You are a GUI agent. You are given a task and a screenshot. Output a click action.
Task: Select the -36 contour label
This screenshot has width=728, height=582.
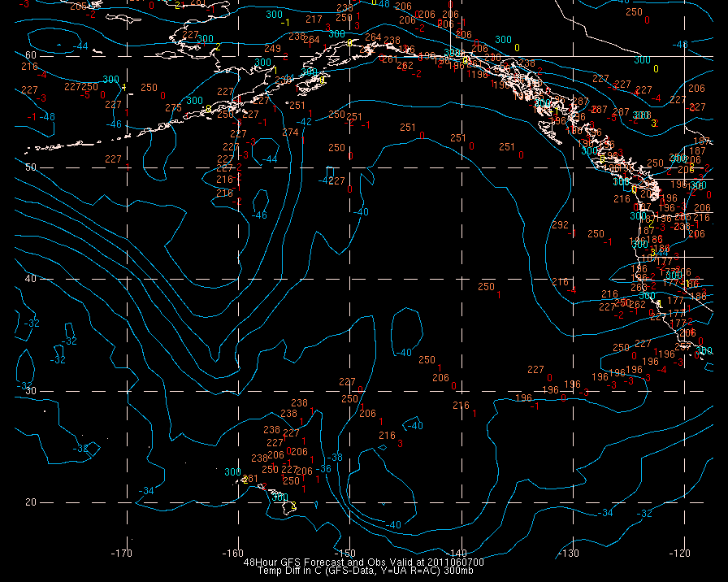[324, 469]
